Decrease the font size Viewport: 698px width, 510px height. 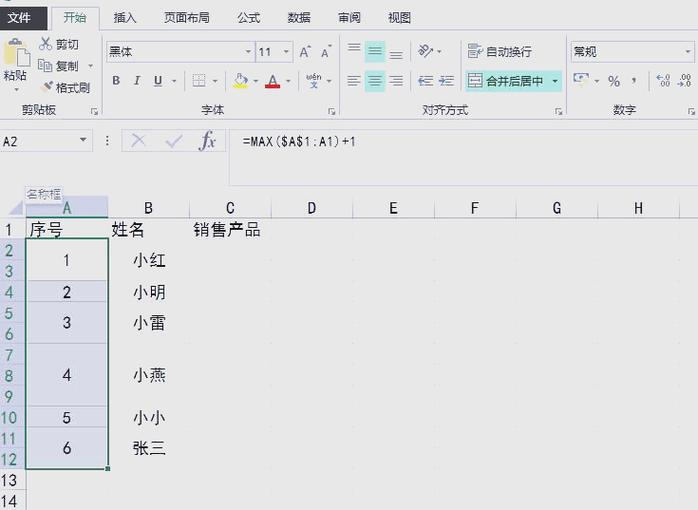pyautogui.click(x=326, y=52)
